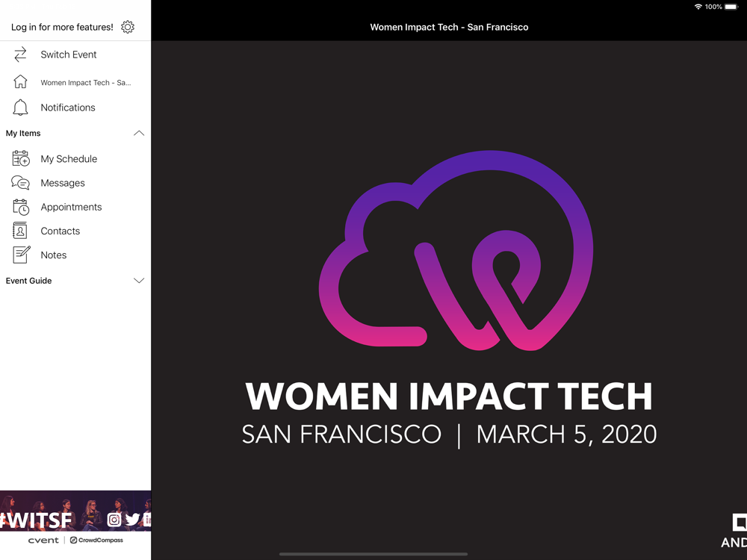The width and height of the screenshot is (747, 560).
Task: Open My Schedule menu label
Action: (69, 159)
